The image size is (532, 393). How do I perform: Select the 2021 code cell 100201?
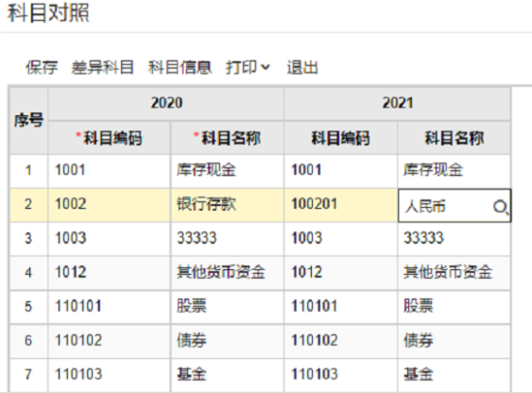pos(340,204)
